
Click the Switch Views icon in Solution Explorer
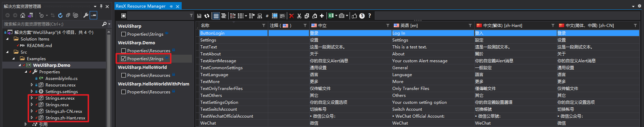[x=30, y=15]
